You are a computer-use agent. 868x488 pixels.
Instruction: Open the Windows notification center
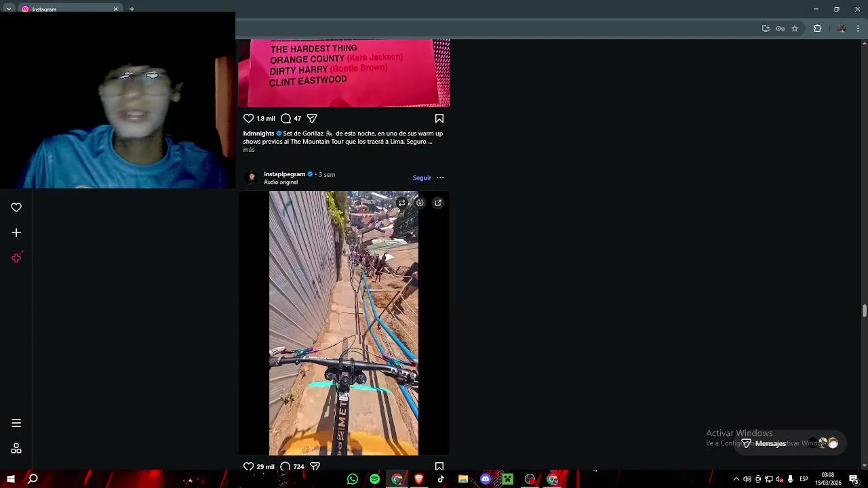[x=854, y=479]
